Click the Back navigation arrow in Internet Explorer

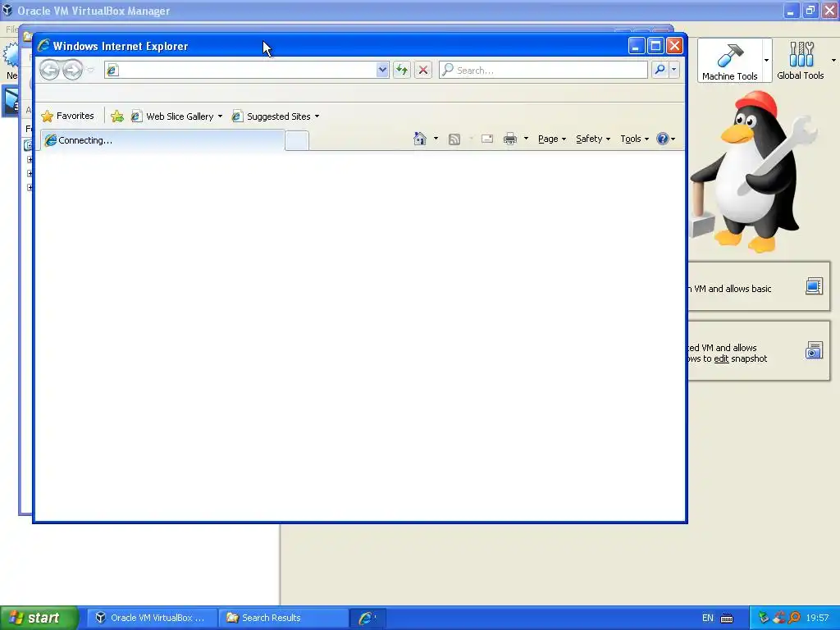click(x=50, y=71)
